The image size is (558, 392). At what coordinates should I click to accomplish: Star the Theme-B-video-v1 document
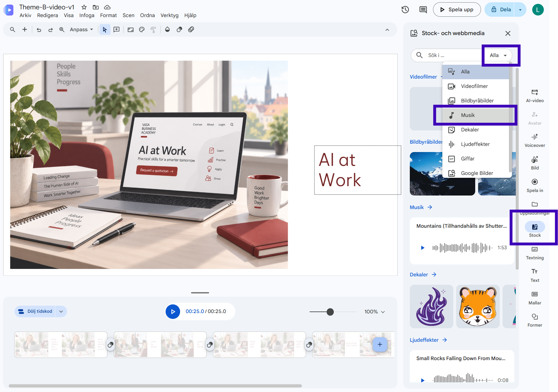point(84,7)
